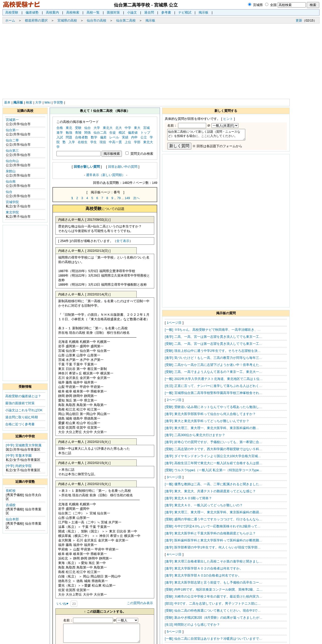The width and height of the screenshot is (322, 644).
Task: Open [中学] 宮城教育大学附属 link
Action: coord(24,445)
